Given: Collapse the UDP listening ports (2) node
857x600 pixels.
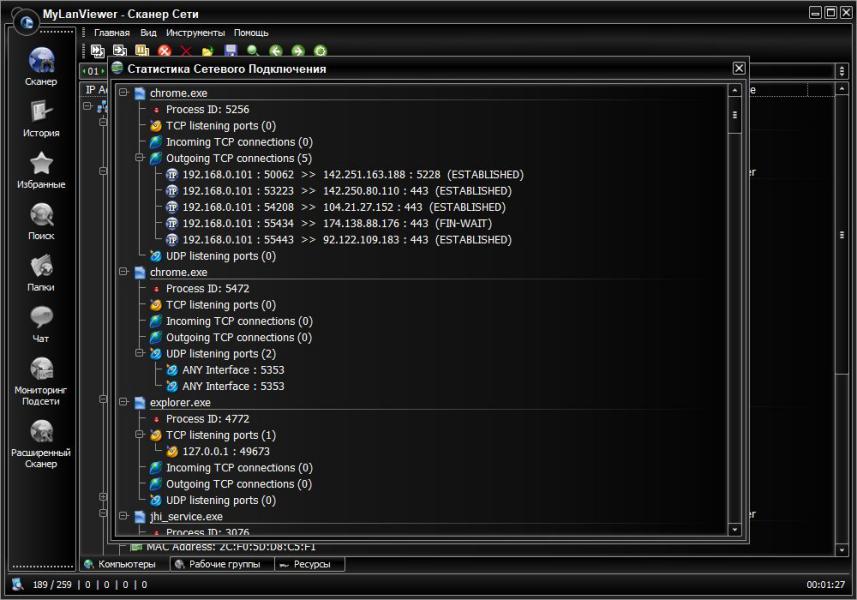Looking at the screenshot, I should pos(139,354).
